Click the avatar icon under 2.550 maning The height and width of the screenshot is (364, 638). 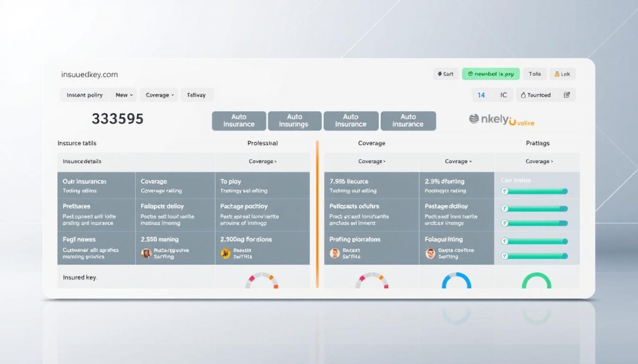coord(146,253)
